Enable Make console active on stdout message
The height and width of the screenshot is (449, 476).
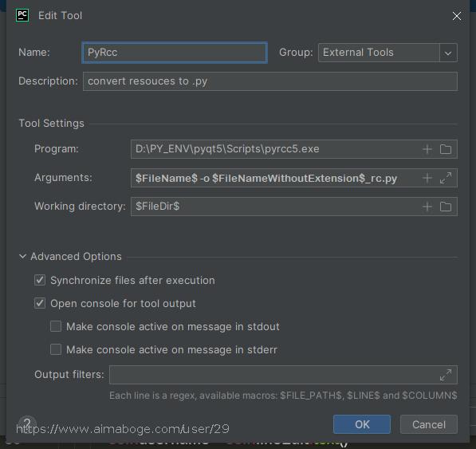(x=56, y=326)
